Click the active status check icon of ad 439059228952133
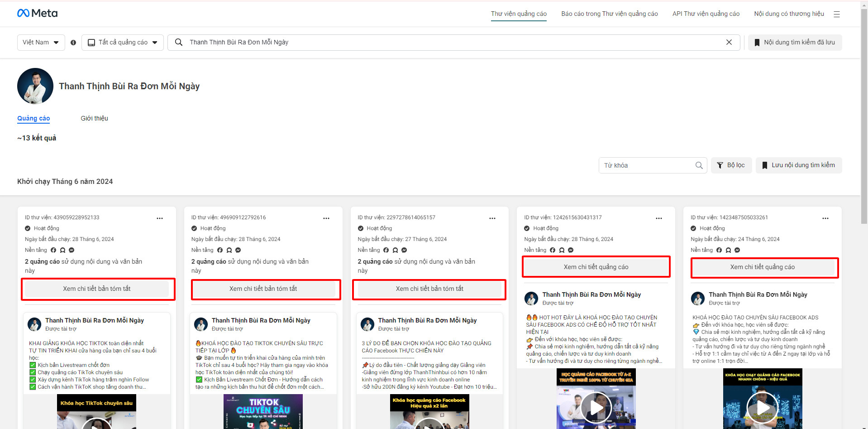868x429 pixels. (28, 228)
